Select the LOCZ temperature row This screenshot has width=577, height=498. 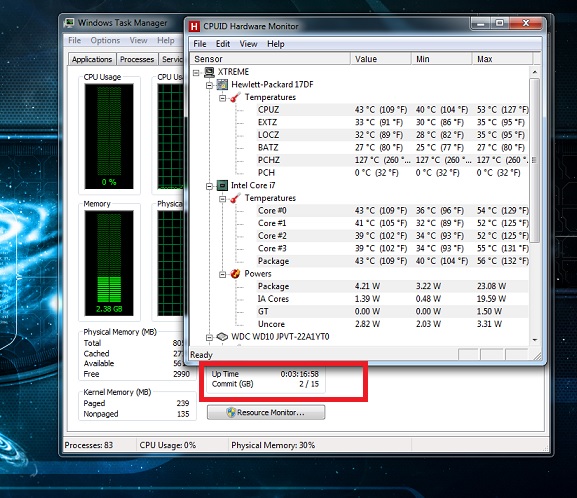392,135
